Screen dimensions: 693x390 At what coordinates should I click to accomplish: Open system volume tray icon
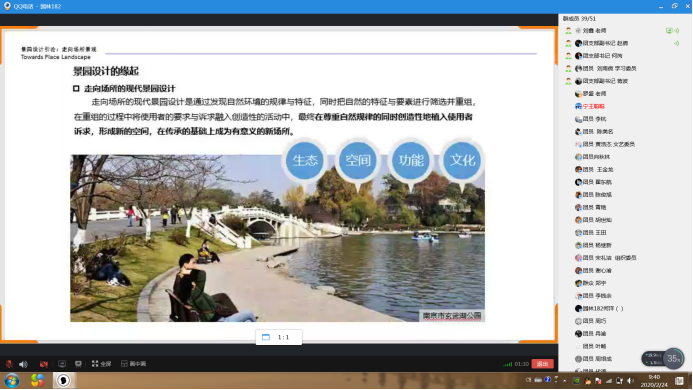pos(631,381)
